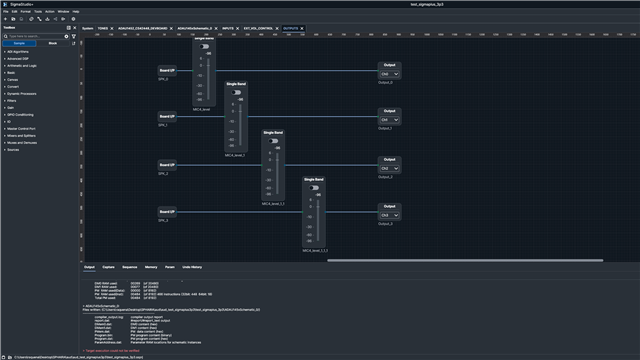
Task: Close the TONES tab
Action: pos(112,29)
